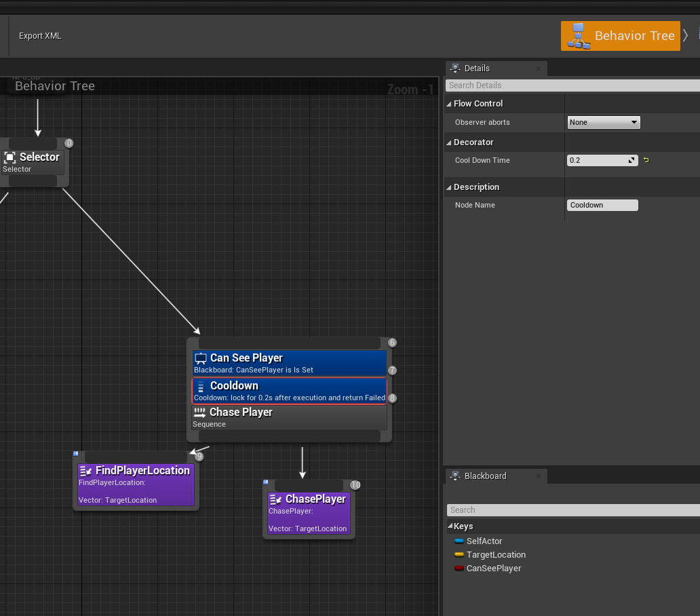Image resolution: width=700 pixels, height=616 pixels.
Task: Reset Cool Down Time to default
Action: click(646, 160)
